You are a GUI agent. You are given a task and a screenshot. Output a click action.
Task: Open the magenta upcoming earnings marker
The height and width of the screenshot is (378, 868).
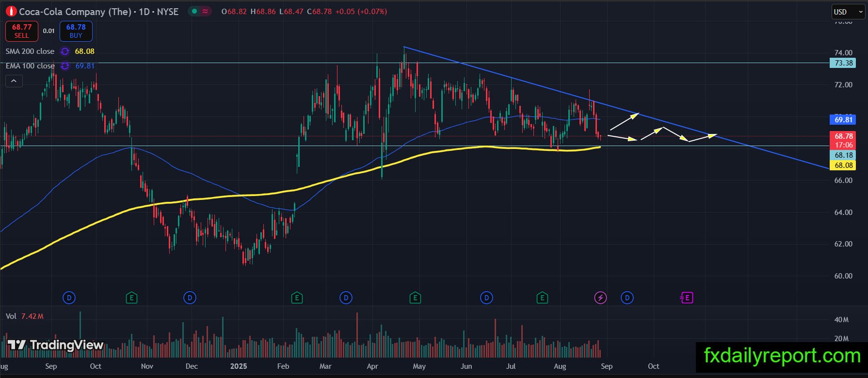point(687,297)
